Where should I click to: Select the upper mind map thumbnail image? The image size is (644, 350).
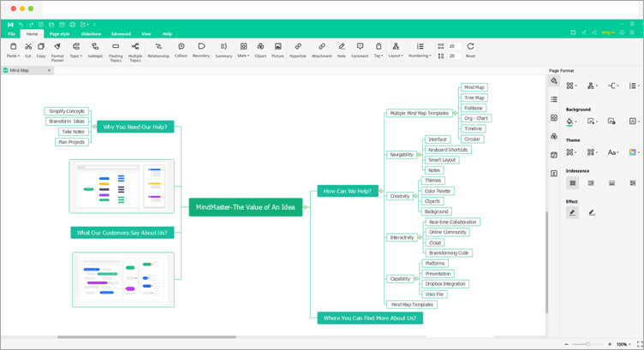tap(122, 187)
